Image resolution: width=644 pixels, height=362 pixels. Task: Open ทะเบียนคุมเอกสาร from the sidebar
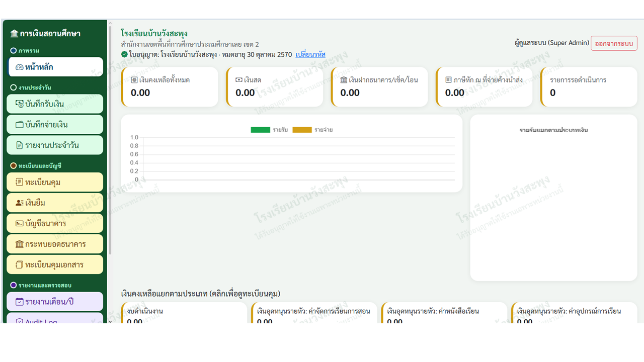point(55,264)
